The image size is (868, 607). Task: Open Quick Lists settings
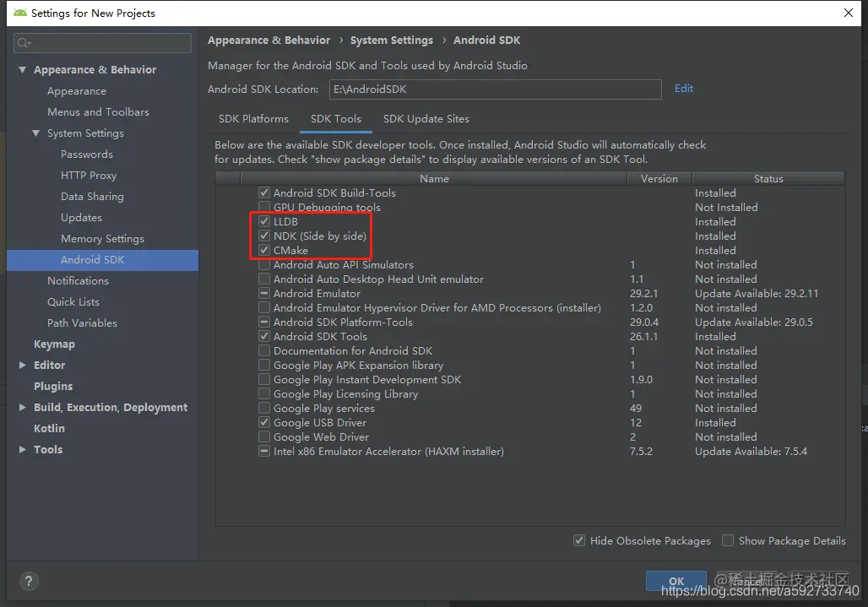tap(73, 302)
